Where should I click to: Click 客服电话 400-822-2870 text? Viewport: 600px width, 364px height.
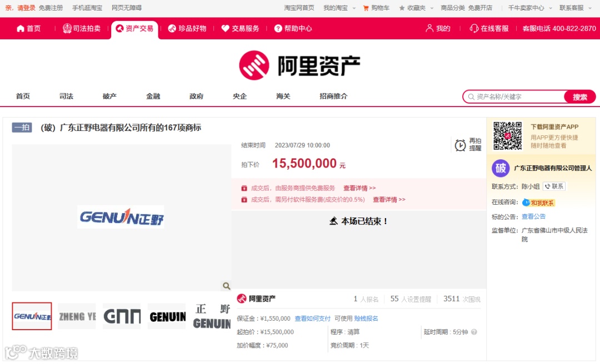coord(559,28)
